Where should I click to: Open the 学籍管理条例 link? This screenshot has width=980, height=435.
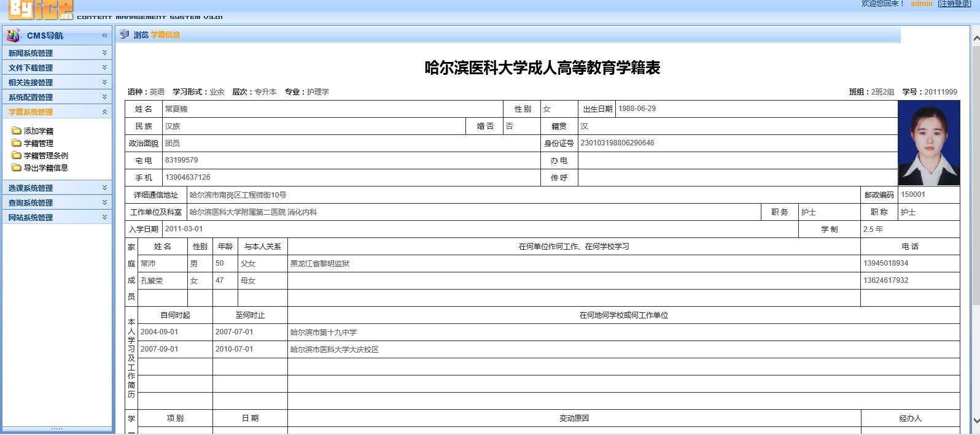click(46, 156)
